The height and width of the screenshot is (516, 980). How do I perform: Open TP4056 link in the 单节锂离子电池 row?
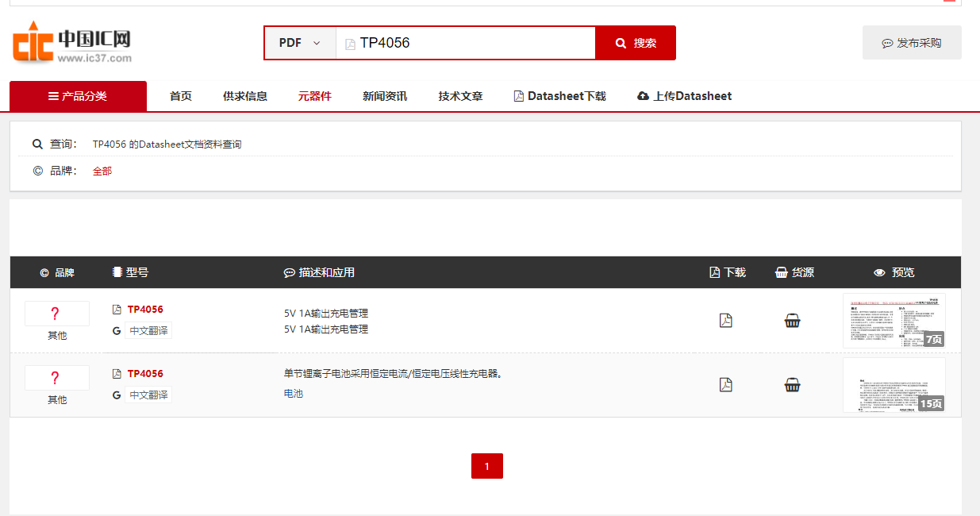pyautogui.click(x=145, y=374)
